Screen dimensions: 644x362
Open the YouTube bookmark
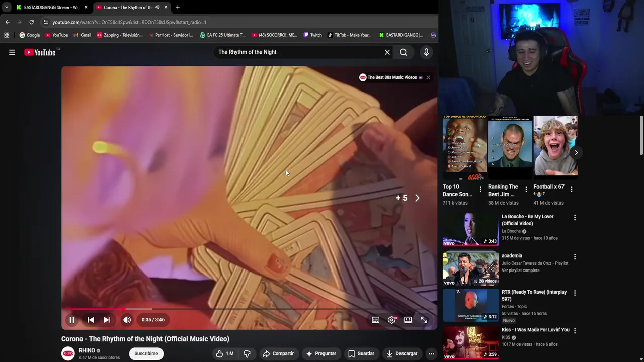[x=57, y=35]
